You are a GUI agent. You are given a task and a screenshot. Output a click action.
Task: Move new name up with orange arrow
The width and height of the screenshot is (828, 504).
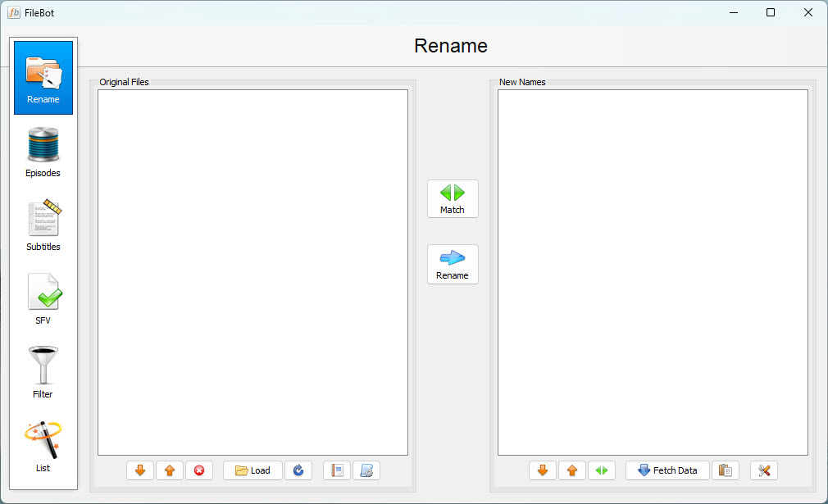tap(572, 470)
